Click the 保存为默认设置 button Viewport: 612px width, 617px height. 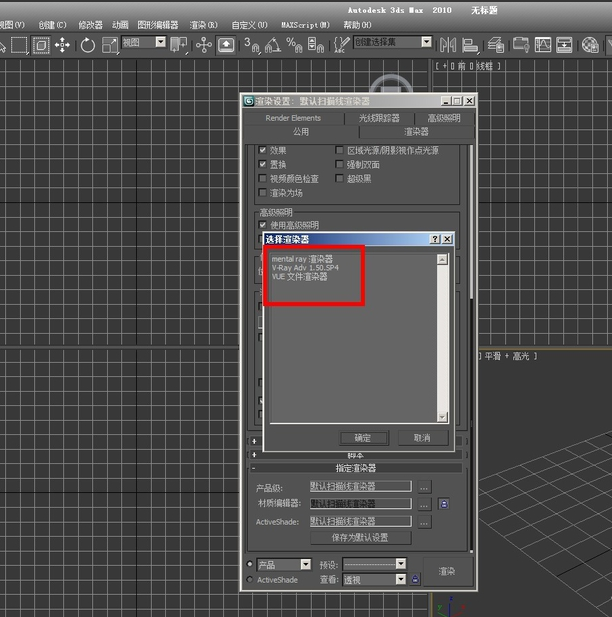361,538
